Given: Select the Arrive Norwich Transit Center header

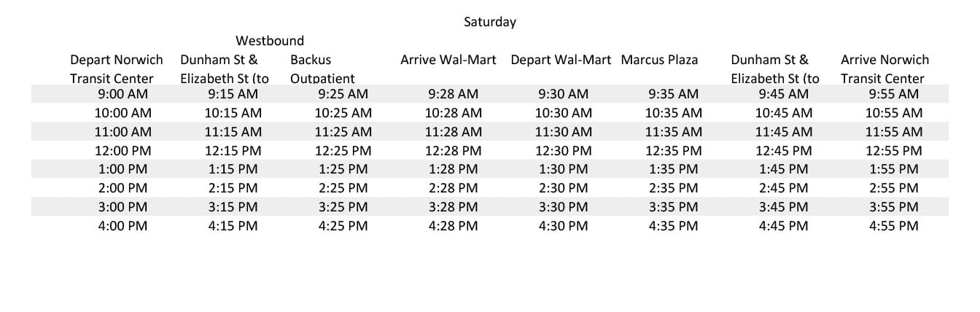Looking at the screenshot, I should (x=885, y=69).
